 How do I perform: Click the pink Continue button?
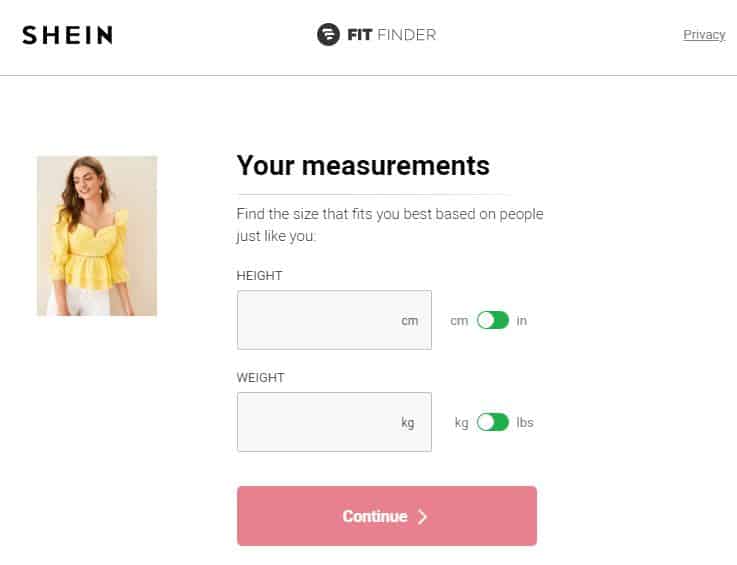click(387, 516)
